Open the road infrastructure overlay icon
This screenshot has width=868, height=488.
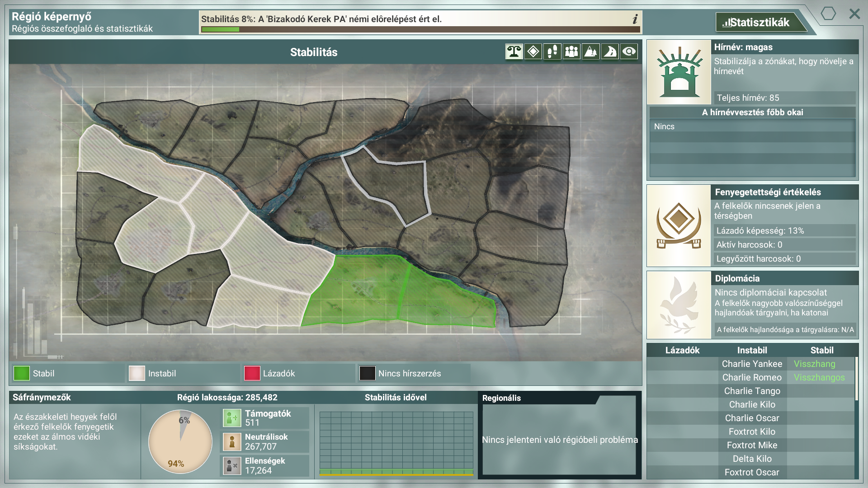610,52
